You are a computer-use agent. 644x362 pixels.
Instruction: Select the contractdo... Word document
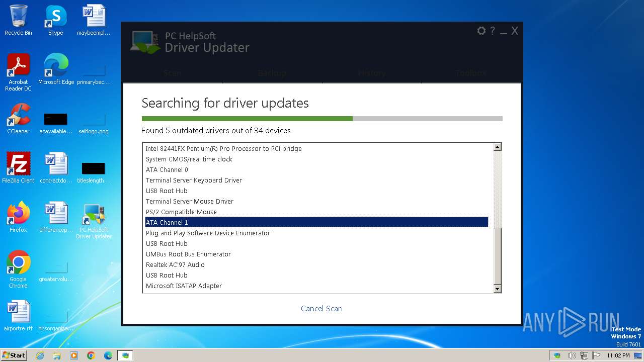point(56,168)
